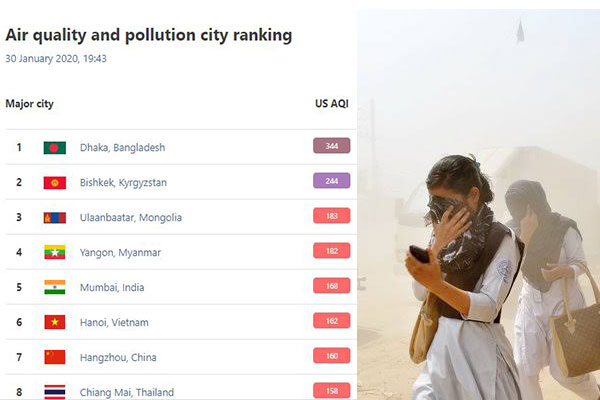Click the Bangladesh flag icon
This screenshot has height=400, width=600.
click(55, 148)
